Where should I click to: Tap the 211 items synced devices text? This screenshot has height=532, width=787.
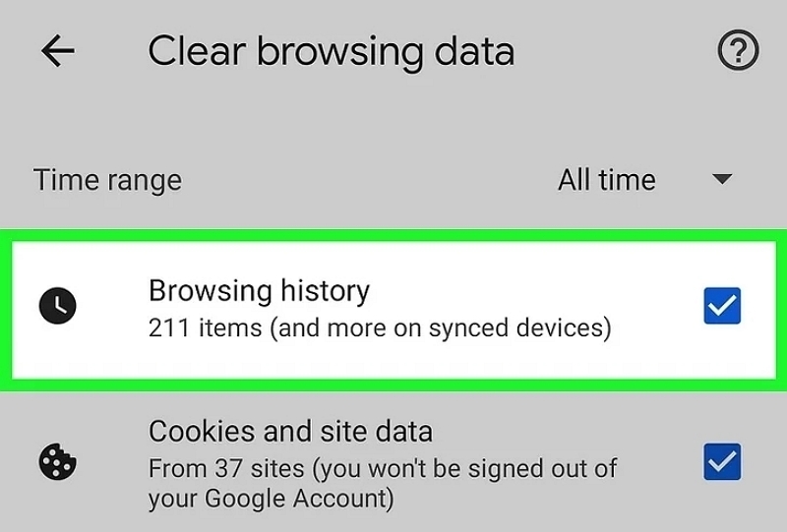click(380, 328)
